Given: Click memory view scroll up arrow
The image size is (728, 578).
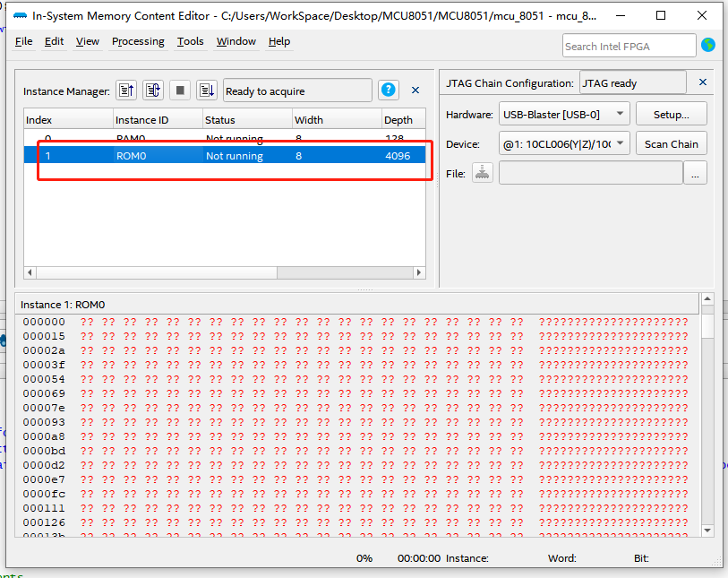Looking at the screenshot, I should coord(707,298).
